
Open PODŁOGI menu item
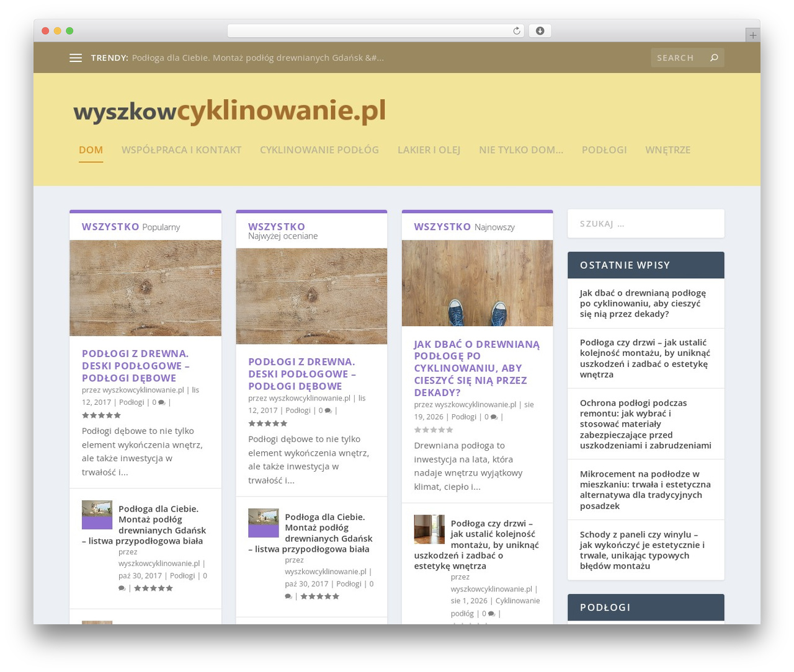(x=604, y=150)
